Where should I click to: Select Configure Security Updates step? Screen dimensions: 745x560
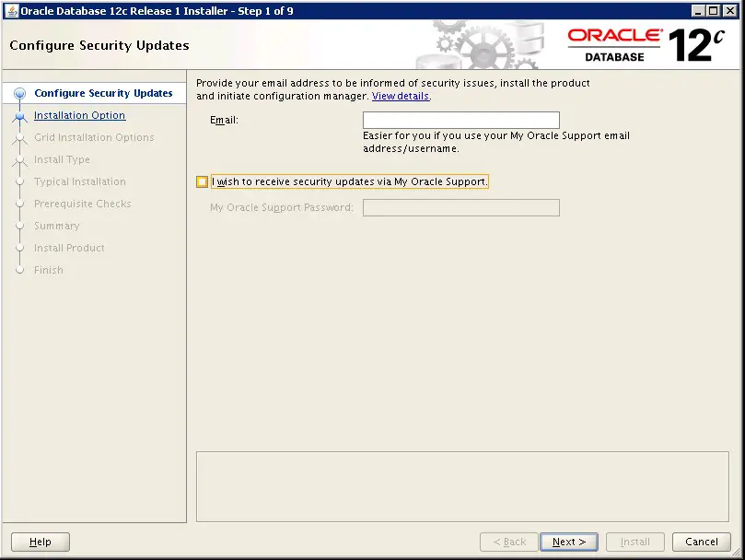click(103, 93)
